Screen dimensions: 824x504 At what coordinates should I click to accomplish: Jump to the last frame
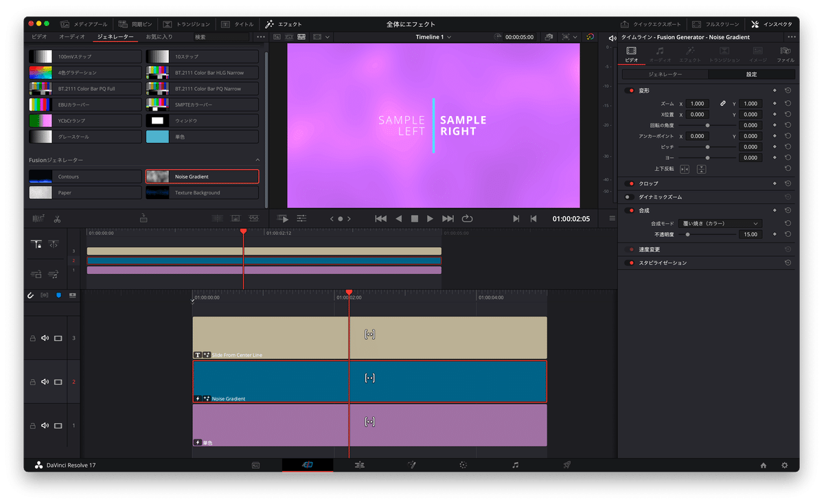[448, 219]
